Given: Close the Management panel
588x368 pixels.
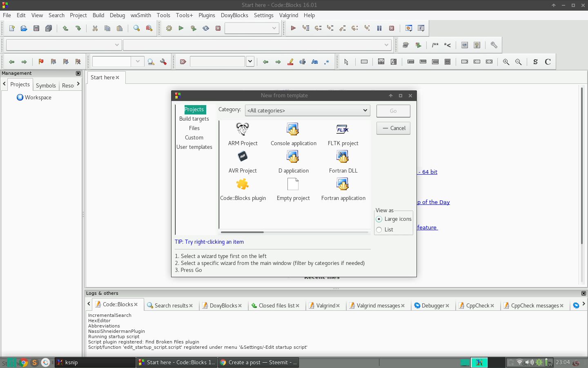Looking at the screenshot, I should (x=78, y=73).
